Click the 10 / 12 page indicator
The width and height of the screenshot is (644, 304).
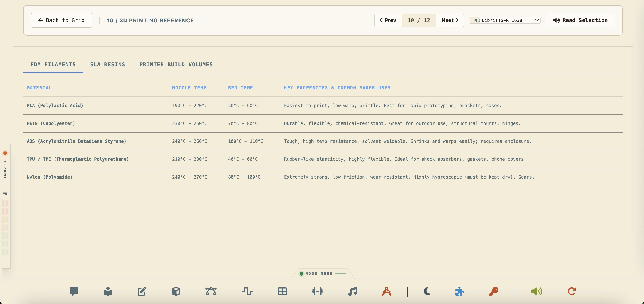[x=419, y=20]
